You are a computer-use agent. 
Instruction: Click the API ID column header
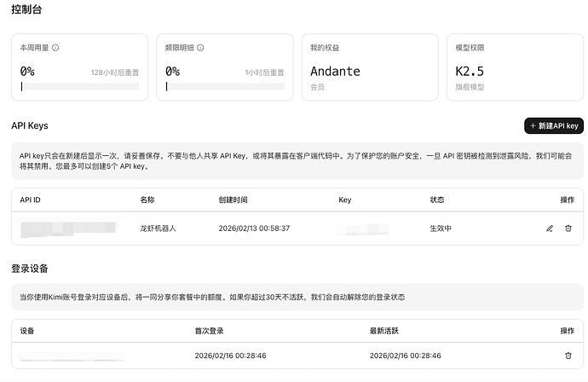pyautogui.click(x=31, y=200)
